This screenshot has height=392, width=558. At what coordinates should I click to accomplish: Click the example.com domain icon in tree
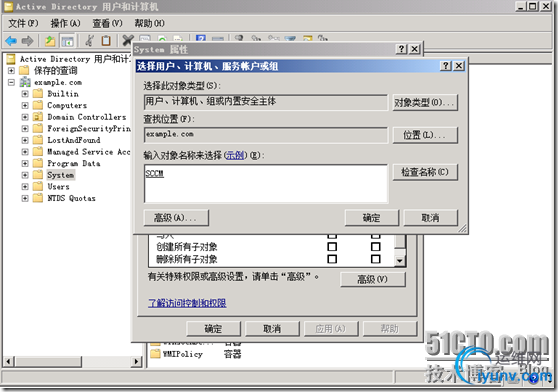point(25,82)
